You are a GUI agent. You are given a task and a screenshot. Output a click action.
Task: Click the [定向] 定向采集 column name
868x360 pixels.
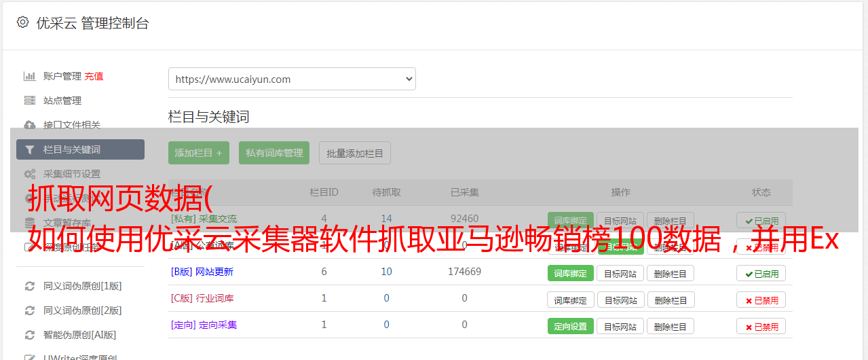[x=204, y=325]
